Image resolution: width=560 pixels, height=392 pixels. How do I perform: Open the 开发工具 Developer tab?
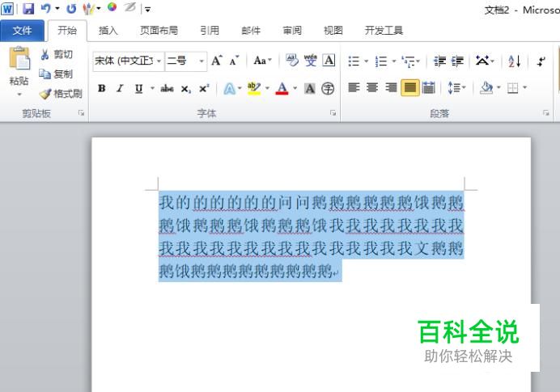click(384, 31)
